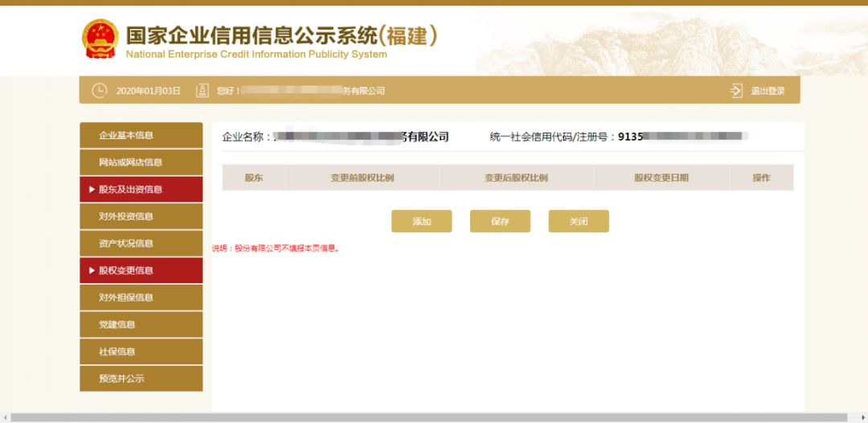Click the user profile icon in header bar
868x423 pixels.
(x=203, y=91)
